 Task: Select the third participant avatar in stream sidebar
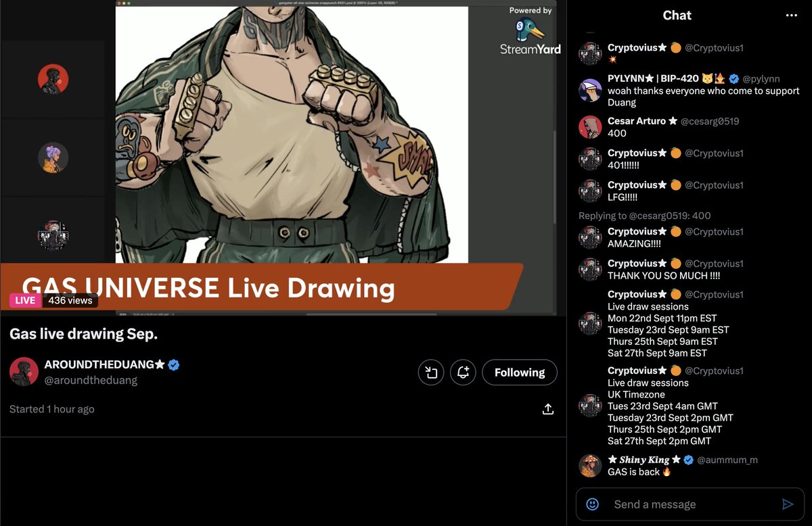point(53,235)
